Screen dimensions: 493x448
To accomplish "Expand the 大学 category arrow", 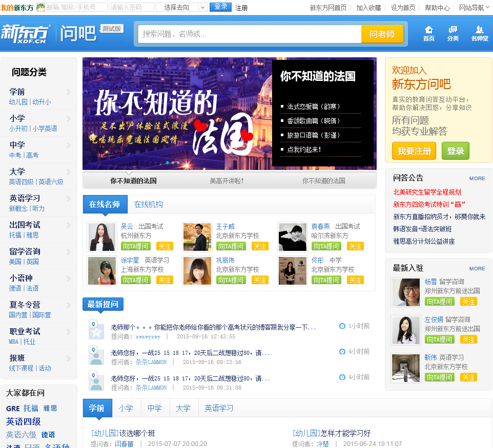I will (69, 172).
